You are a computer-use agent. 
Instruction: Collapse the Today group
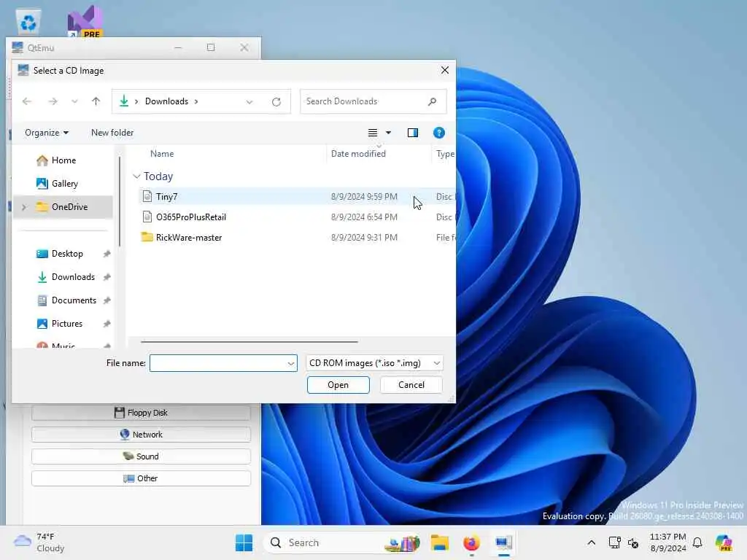coord(136,176)
